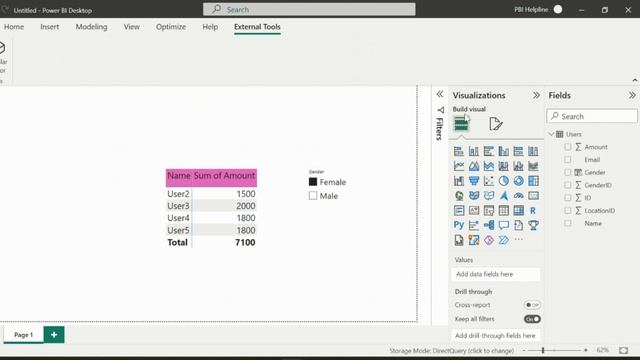Select the Scatter chart visual

click(x=489, y=181)
